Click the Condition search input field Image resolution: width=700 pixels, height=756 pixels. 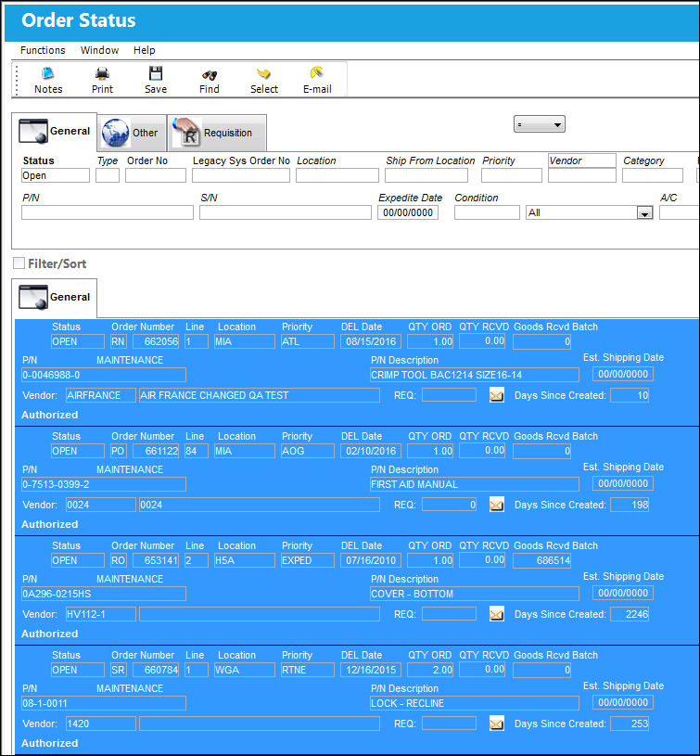tap(487, 212)
